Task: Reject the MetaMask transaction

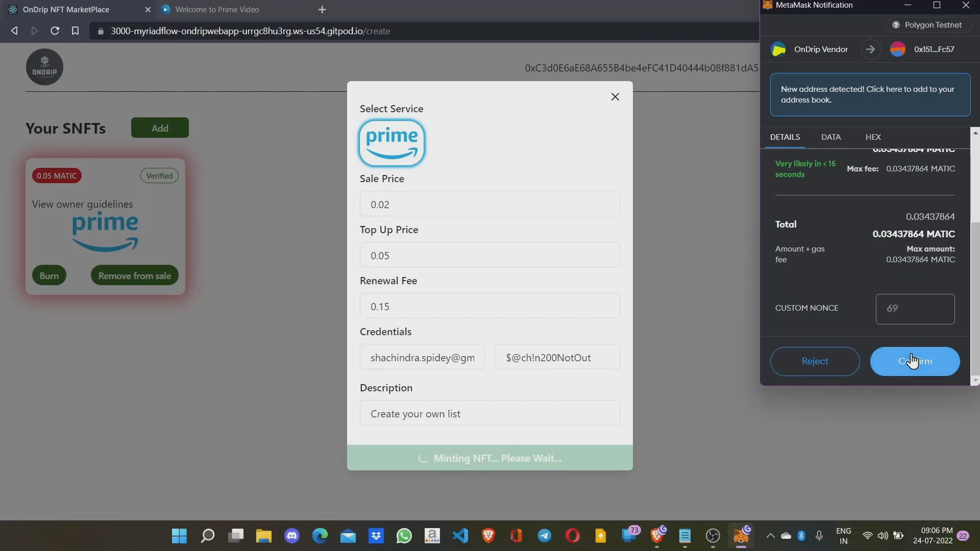Action: pyautogui.click(x=815, y=361)
